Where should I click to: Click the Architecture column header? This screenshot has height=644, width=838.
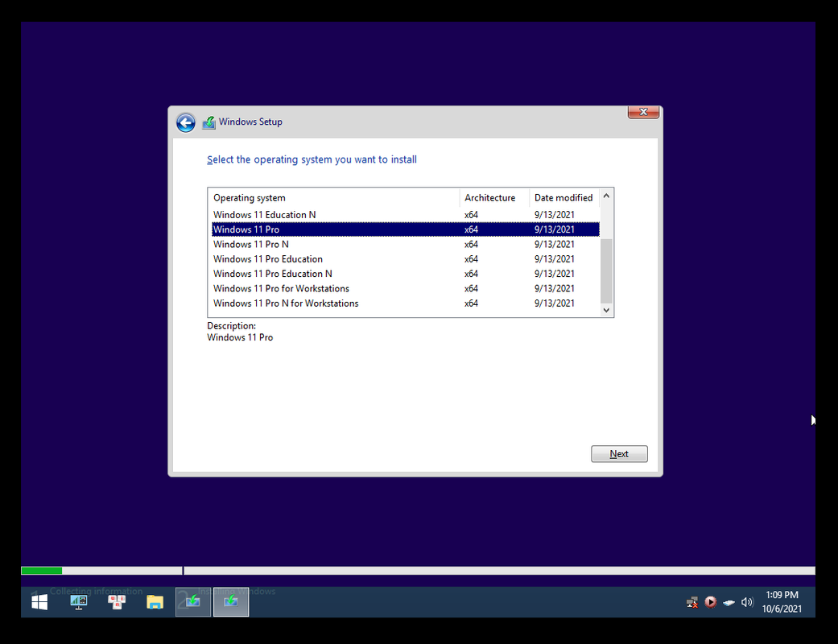(494, 198)
